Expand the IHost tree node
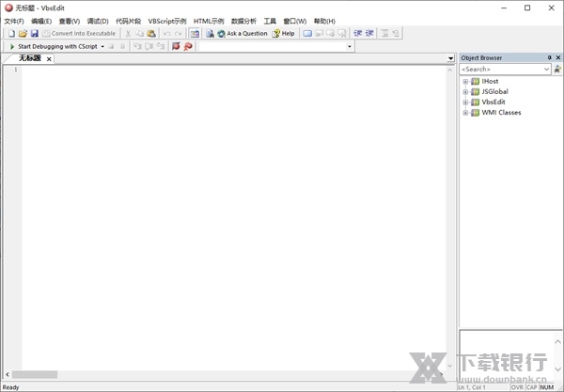564x392 pixels. 465,82
